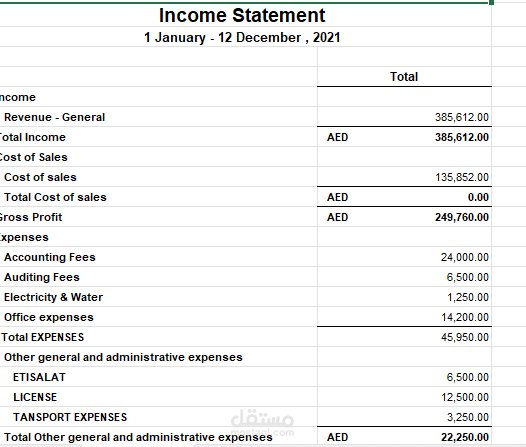The width and height of the screenshot is (526, 447).
Task: Select the Electricity & Water amount 1,250.00
Action: (x=468, y=297)
